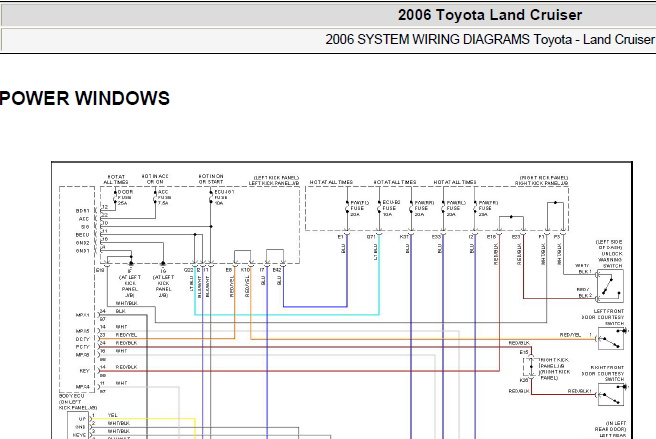Viewport: 656px width, 439px height.
Task: Click the 'PCTY' terminal label
Action: tap(82, 347)
